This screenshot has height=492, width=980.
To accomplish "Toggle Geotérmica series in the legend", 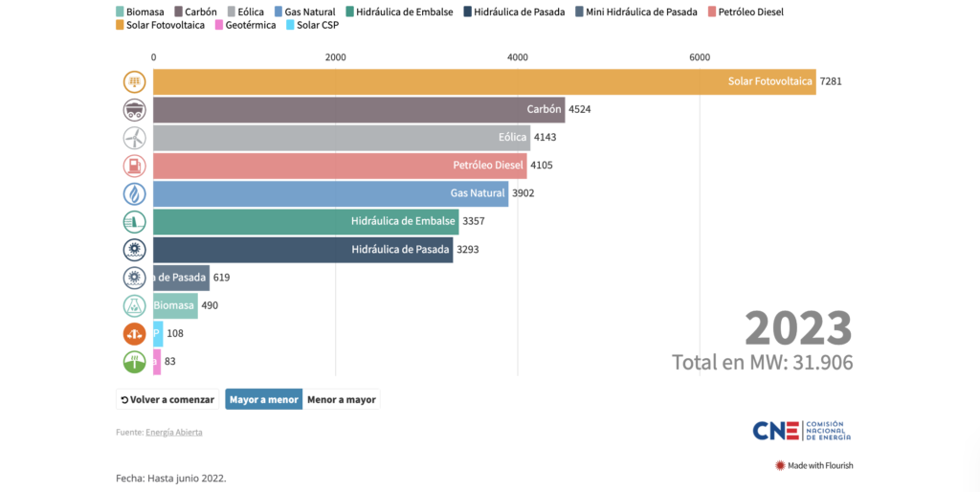I will coord(250,25).
